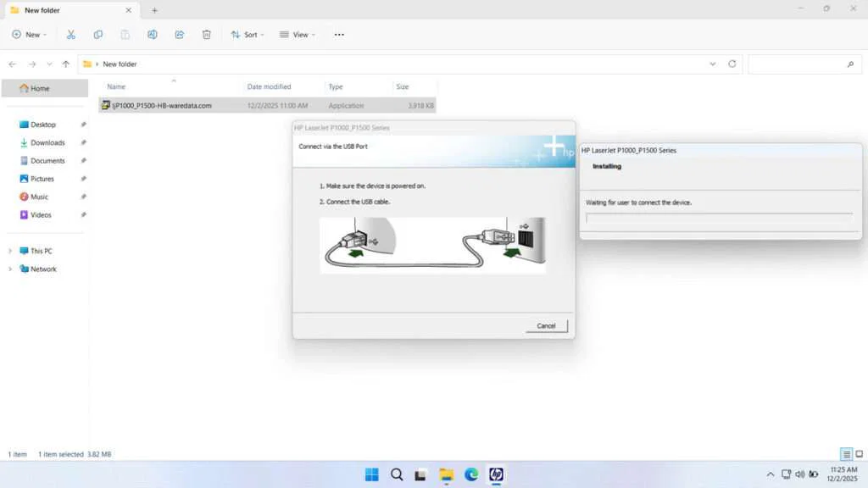Screen dimensions: 868x488
Task: Open the See more ellipsis menu
Action: [x=339, y=34]
